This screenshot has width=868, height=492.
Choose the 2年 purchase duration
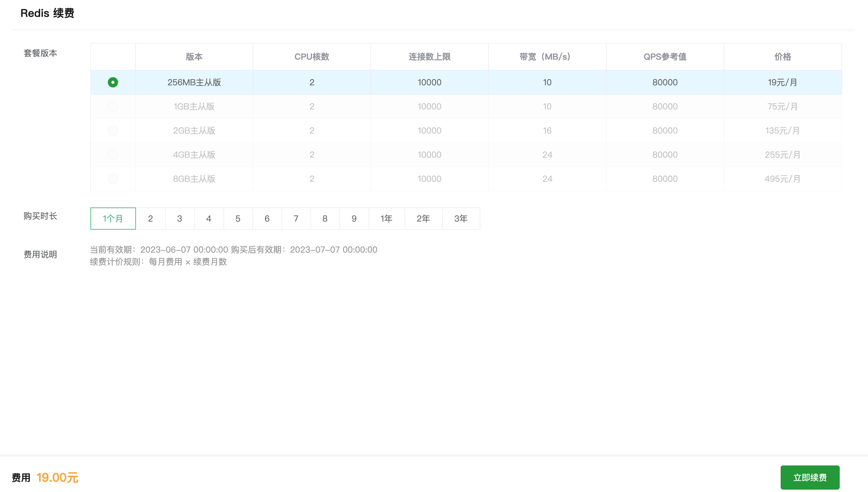(x=423, y=219)
